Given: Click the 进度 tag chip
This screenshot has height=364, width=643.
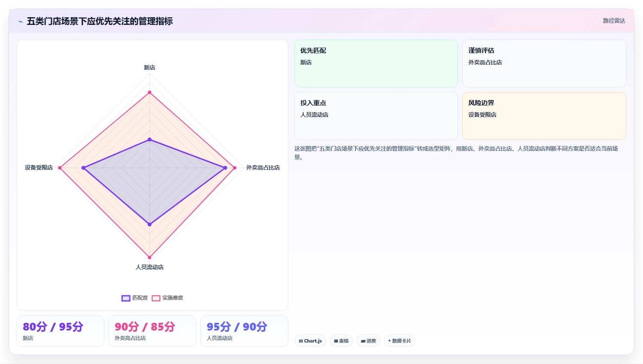Looking at the screenshot, I should [x=368, y=341].
